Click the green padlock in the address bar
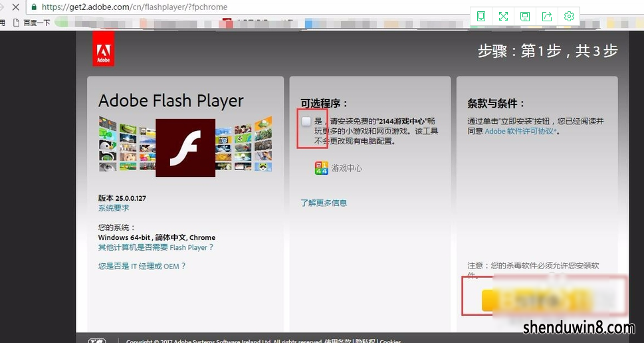The height and width of the screenshot is (343, 644). coord(34,7)
